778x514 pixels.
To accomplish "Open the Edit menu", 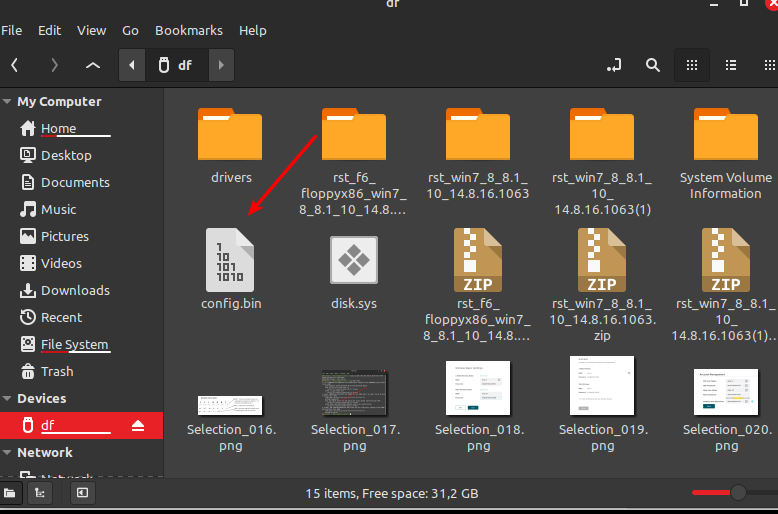I will pyautogui.click(x=50, y=30).
